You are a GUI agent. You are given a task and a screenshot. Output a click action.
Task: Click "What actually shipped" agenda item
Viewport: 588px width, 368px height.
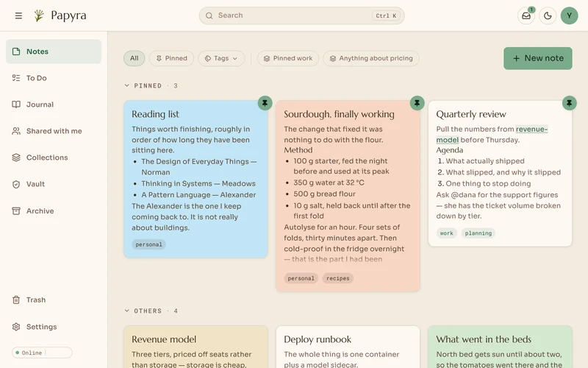coord(485,161)
